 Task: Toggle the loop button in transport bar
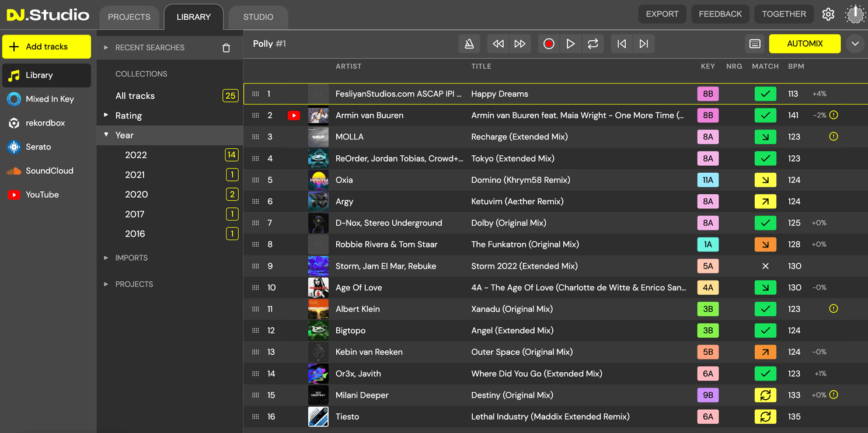click(593, 44)
